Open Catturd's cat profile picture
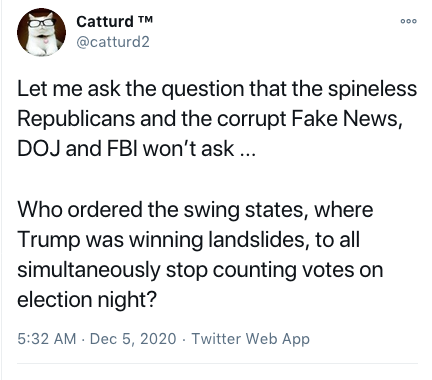 click(41, 32)
